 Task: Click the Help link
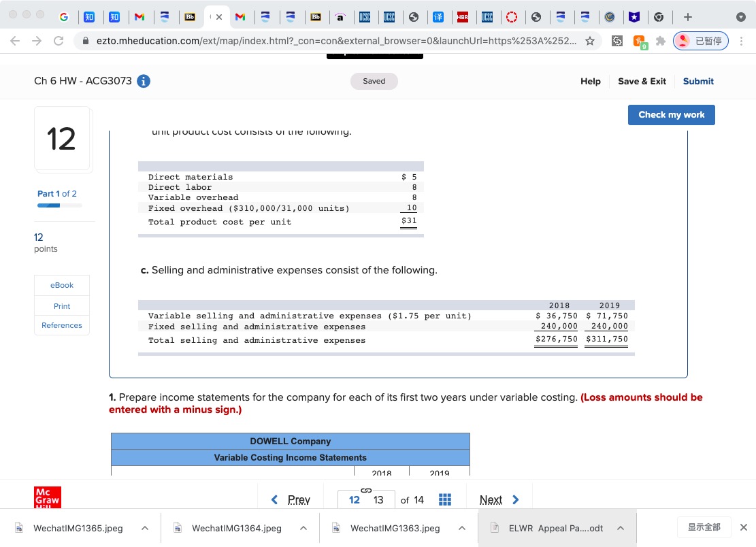(590, 81)
